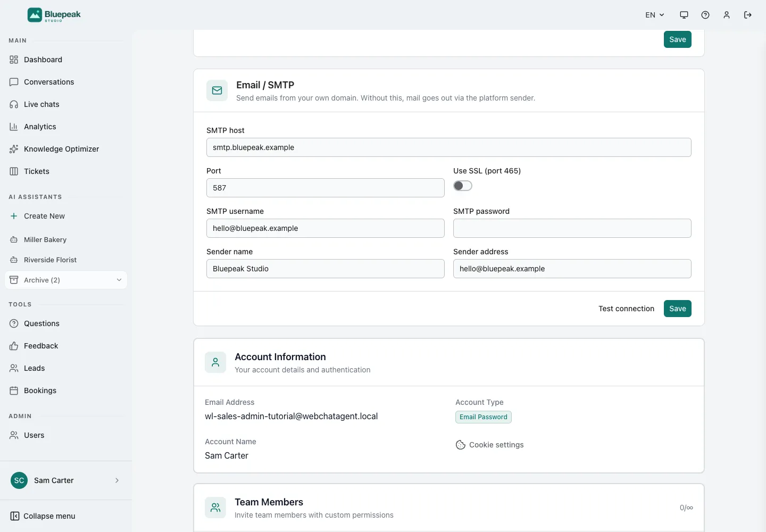
Task: Open Users under Admin
Action: tap(66, 435)
